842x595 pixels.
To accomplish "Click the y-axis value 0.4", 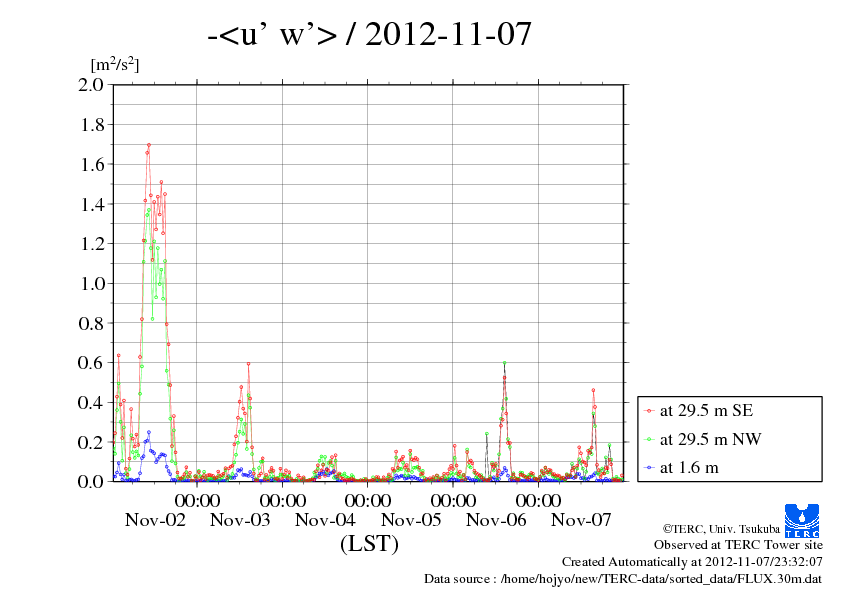I will [x=91, y=402].
